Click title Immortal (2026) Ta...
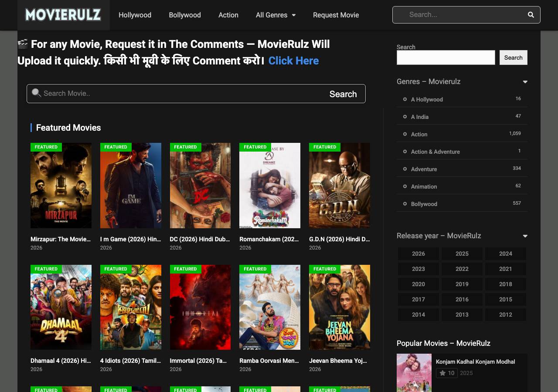Viewport: 558px width, 392px height. pyautogui.click(x=198, y=361)
